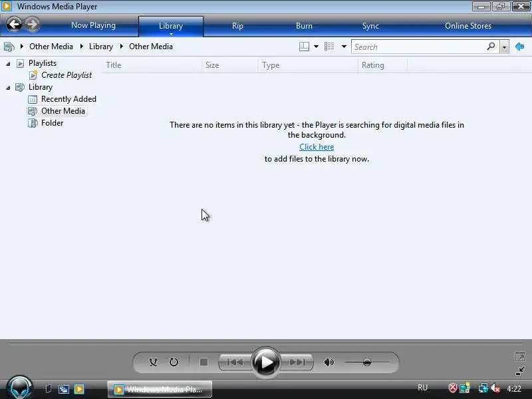Screen dimensions: 532x399
Task: Adjust the volume slider
Action: [367, 362]
